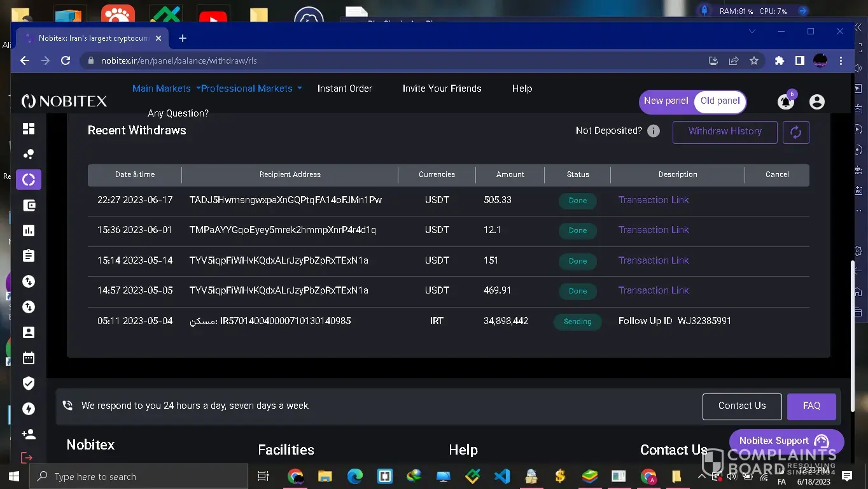
Task: Open the notifications bell with badge 6
Action: point(787,101)
